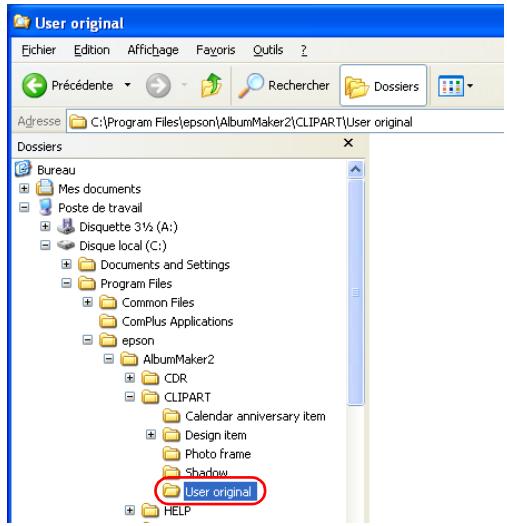Select Poste de travail label

tap(100, 208)
